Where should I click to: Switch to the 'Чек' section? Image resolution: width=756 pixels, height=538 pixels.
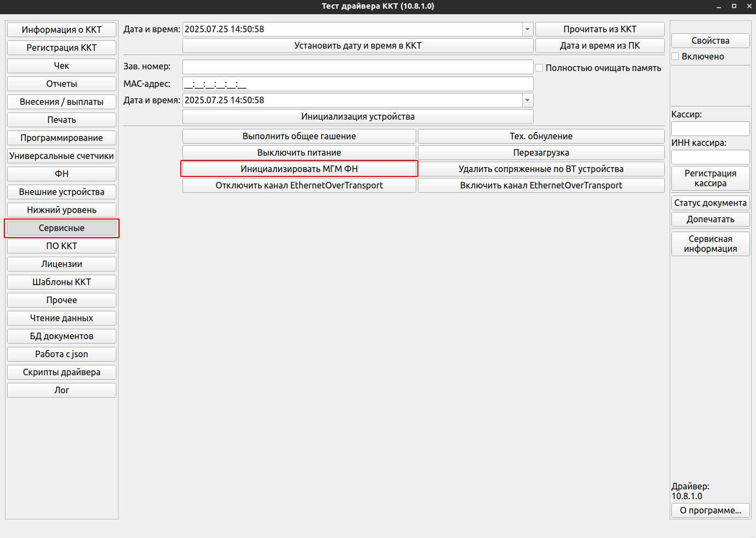coord(62,66)
